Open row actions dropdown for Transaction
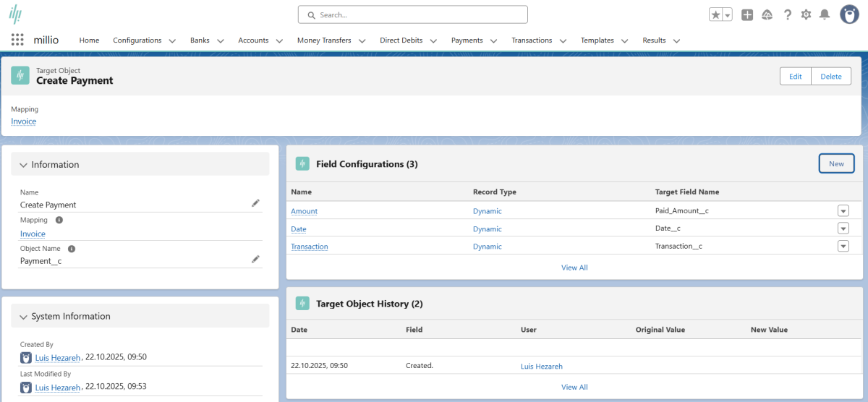Image resolution: width=868 pixels, height=402 pixels. 843,246
